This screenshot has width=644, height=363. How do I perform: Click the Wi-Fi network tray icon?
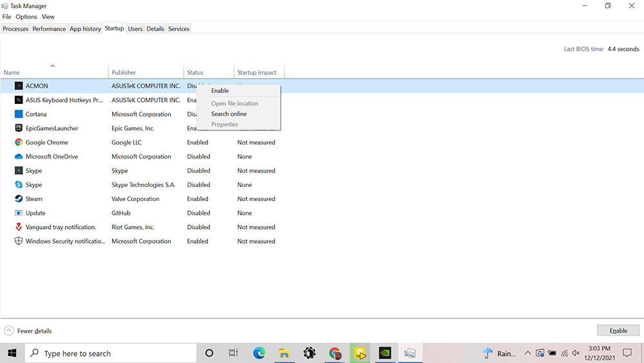coord(564,353)
